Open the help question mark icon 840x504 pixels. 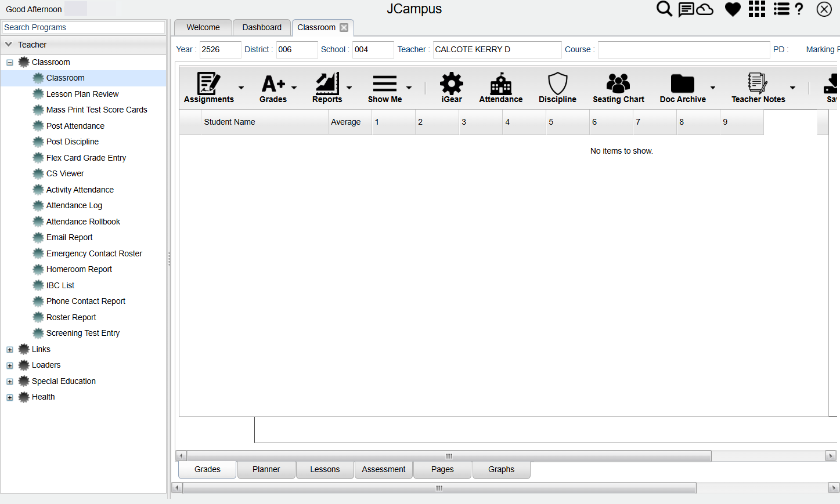(x=799, y=9)
